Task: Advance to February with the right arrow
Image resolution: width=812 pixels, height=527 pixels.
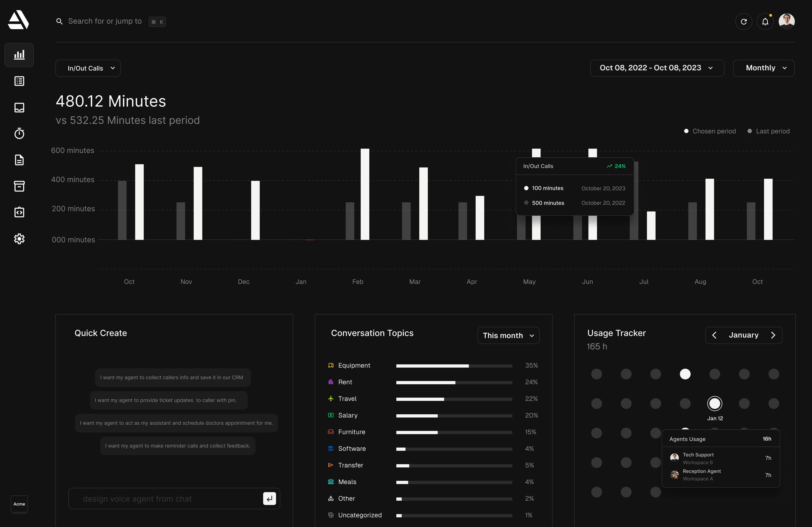Action: tap(774, 335)
